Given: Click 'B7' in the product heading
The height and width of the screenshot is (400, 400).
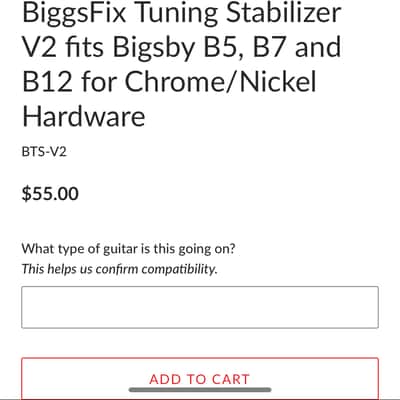Looking at the screenshot, I should click(x=269, y=47).
